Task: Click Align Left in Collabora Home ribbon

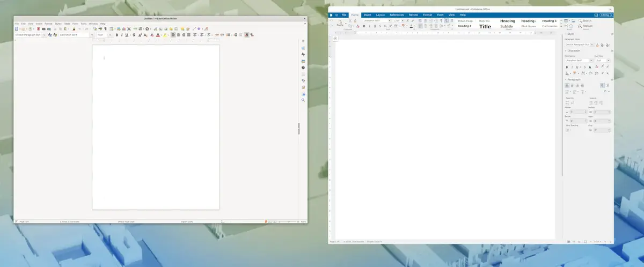Action: tap(420, 26)
